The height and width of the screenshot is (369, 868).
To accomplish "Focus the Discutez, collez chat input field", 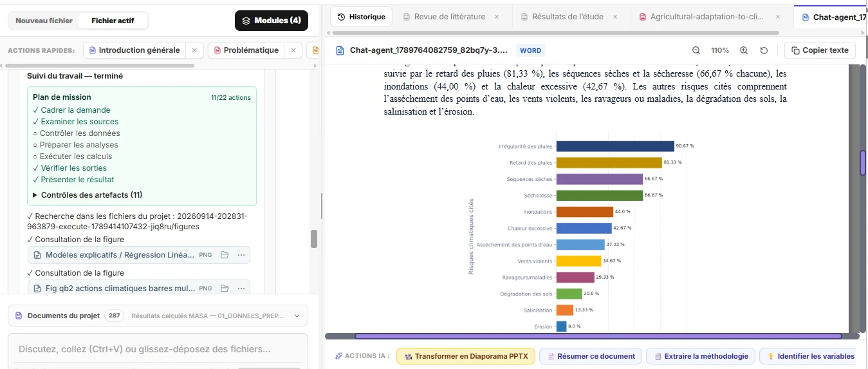I will point(158,349).
